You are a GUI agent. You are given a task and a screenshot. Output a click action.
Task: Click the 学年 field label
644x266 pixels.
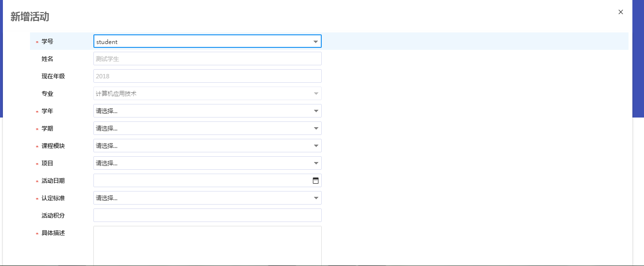[47, 111]
